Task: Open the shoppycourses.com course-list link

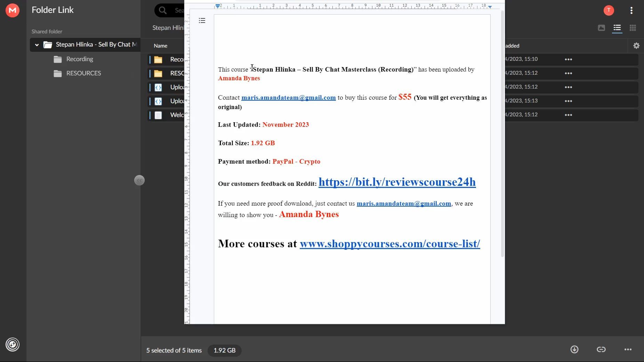Action: (x=390, y=244)
